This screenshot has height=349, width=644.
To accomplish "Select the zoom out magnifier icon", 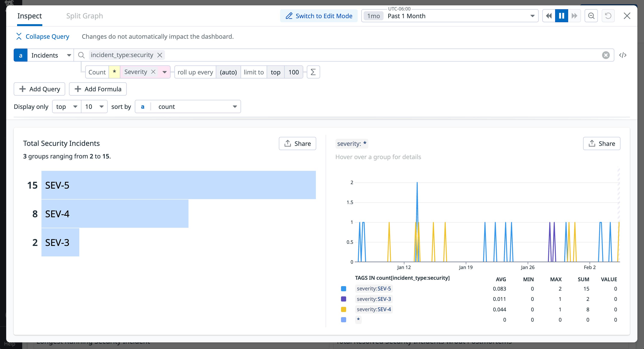I will [x=591, y=16].
